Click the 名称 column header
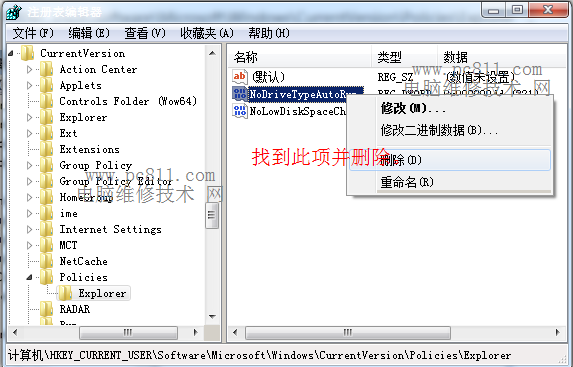Image resolution: width=573 pixels, height=367 pixels. pyautogui.click(x=300, y=57)
